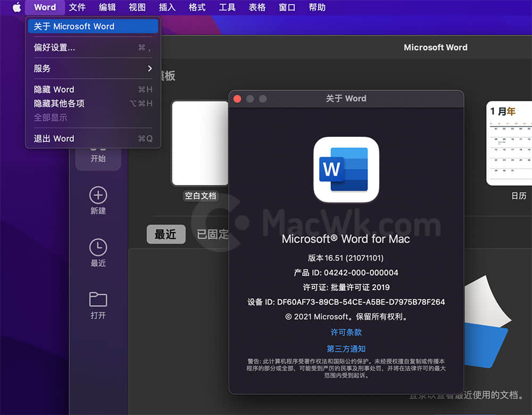This screenshot has height=415, width=532.
Task: Click the version text 版本 16.51 (21071101)
Action: tap(346, 258)
